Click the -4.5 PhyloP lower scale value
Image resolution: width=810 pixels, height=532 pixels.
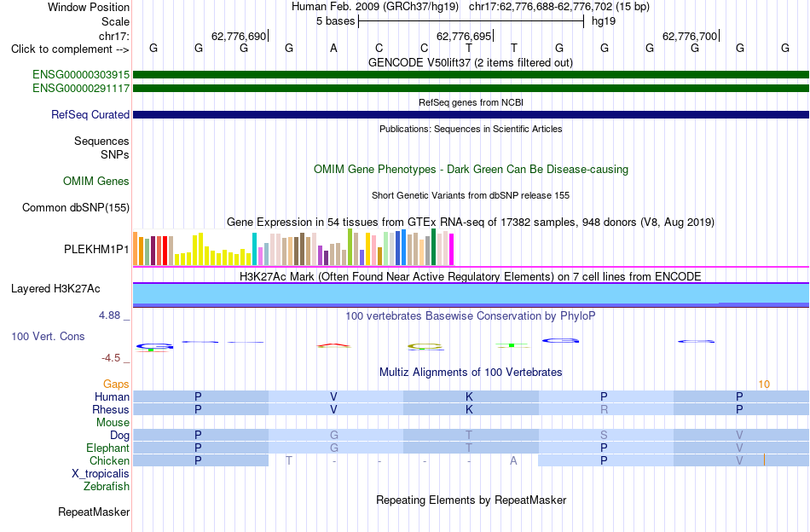click(111, 358)
